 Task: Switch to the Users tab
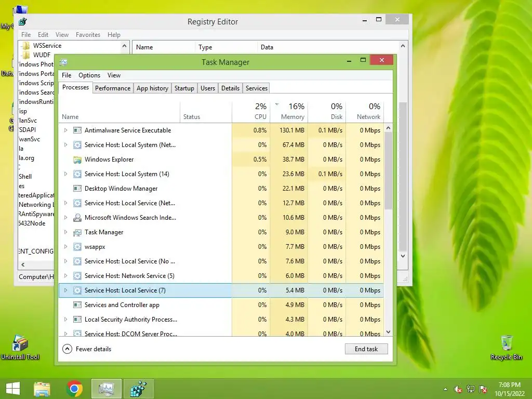pyautogui.click(x=208, y=88)
